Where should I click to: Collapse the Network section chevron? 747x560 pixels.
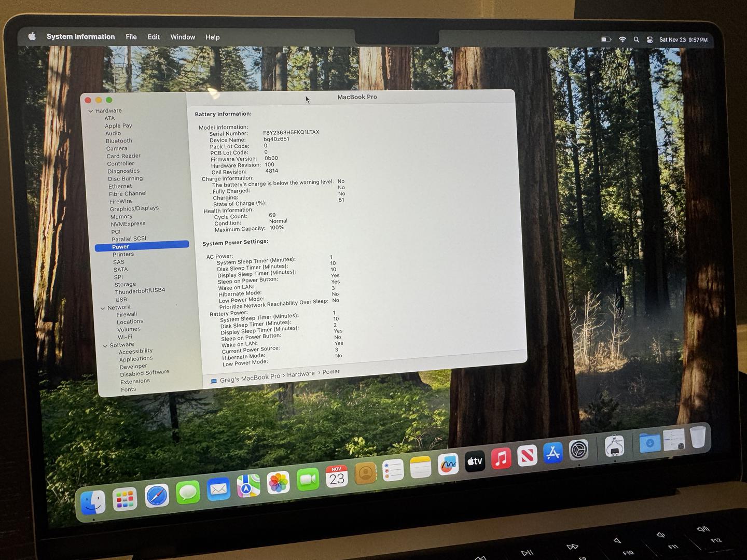(x=103, y=308)
